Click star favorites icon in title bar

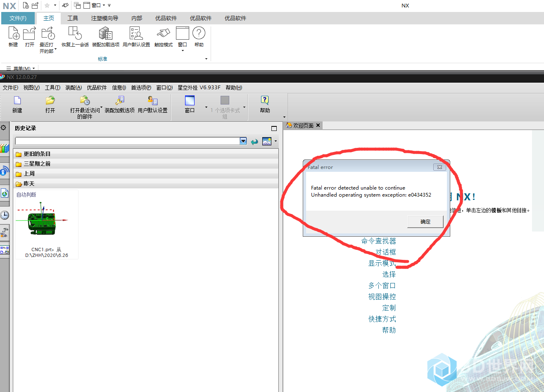tap(47, 5)
